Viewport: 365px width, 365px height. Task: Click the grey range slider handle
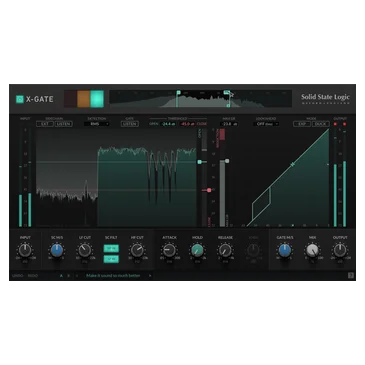pyautogui.click(x=227, y=161)
